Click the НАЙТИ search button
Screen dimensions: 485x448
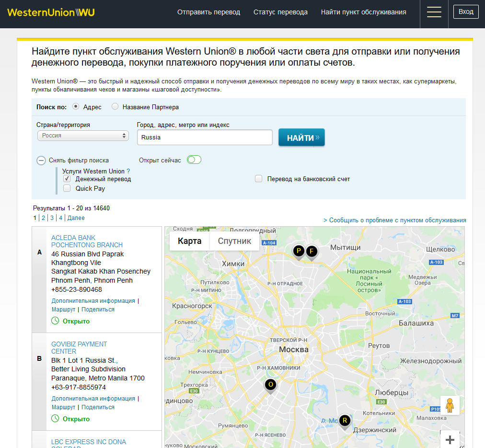tap(301, 138)
